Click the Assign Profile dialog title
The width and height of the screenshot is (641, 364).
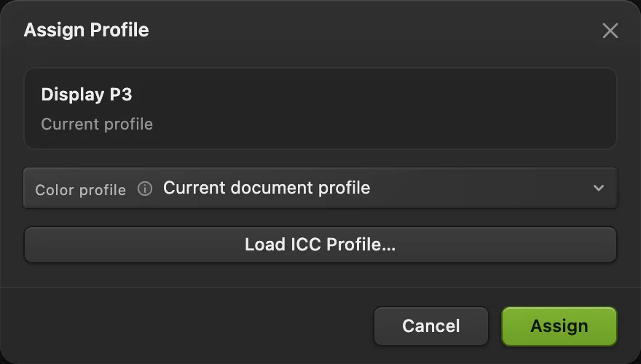(x=86, y=30)
